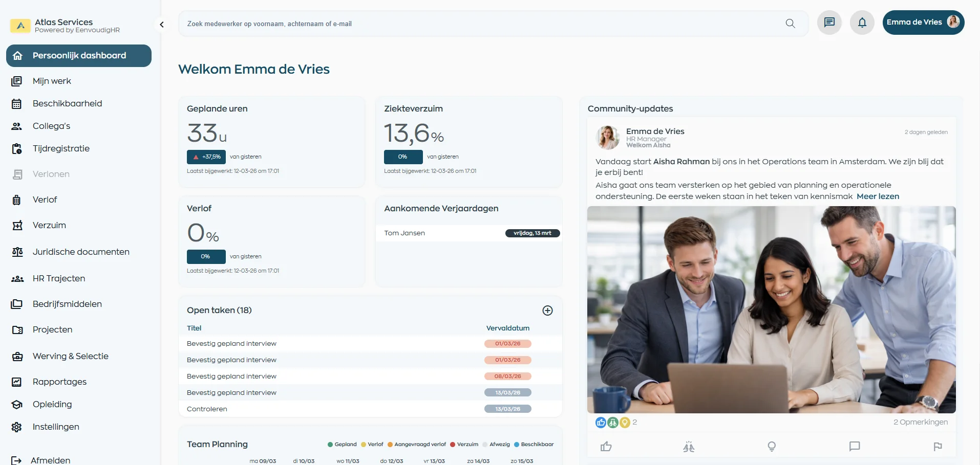Give the post a lightbulb reaction
Screen dimensions: 980x465
pos(772,447)
